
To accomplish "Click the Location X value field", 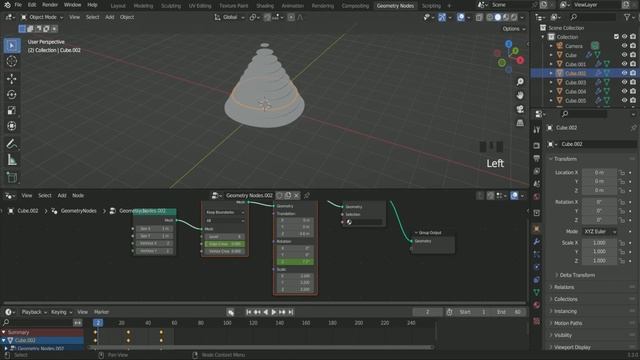I will click(x=599, y=173).
